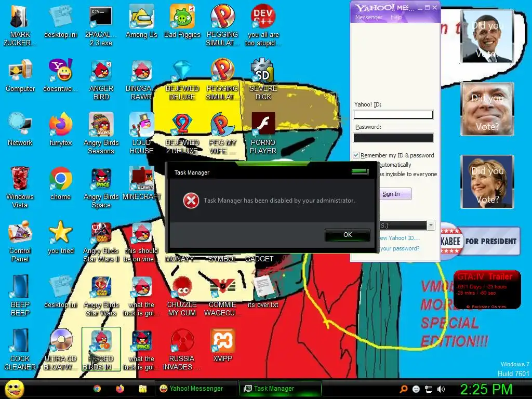
Task: Switch to Task Manager taskbar button
Action: [x=280, y=389]
